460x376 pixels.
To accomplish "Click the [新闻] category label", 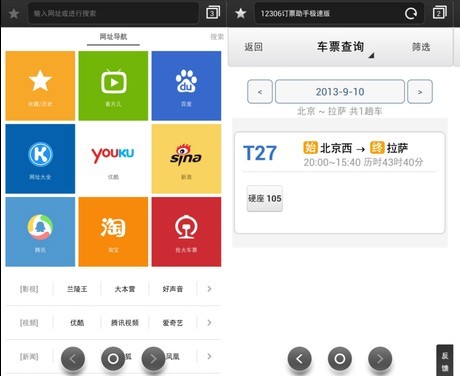I will pyautogui.click(x=29, y=357).
